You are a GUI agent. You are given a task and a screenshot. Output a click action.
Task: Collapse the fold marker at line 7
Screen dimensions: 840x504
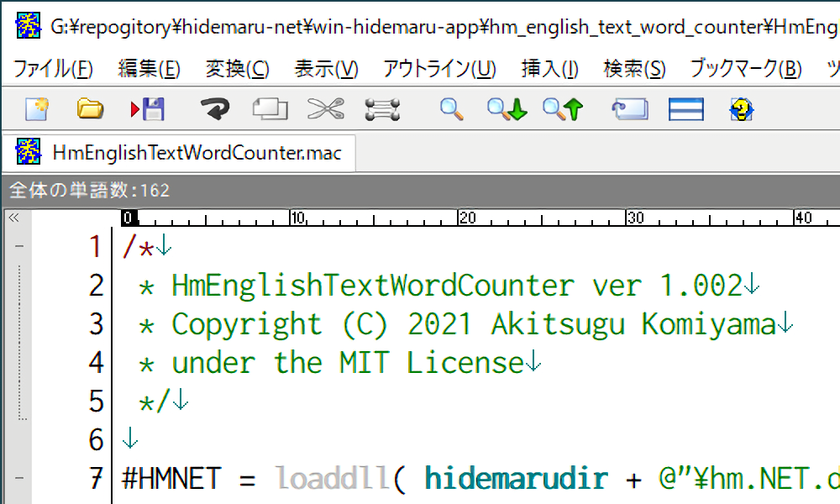[x=18, y=479]
